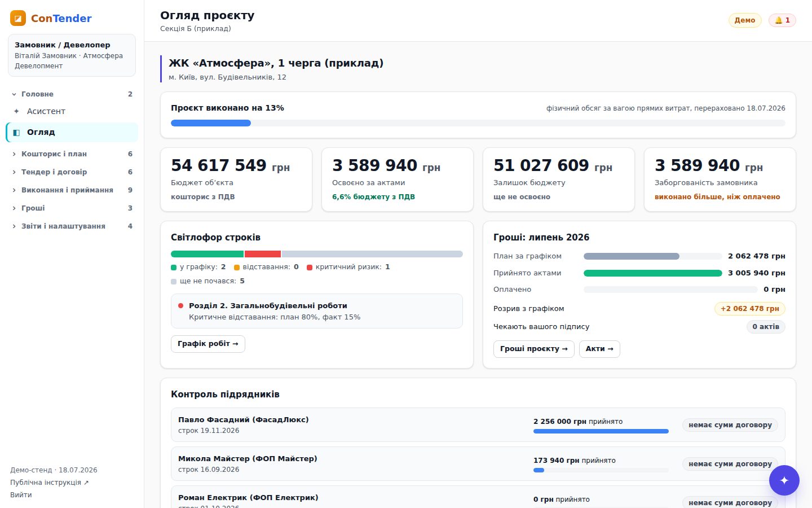The width and height of the screenshot is (812, 508).
Task: Expand Звіти і налаштування section
Action: pos(72,226)
